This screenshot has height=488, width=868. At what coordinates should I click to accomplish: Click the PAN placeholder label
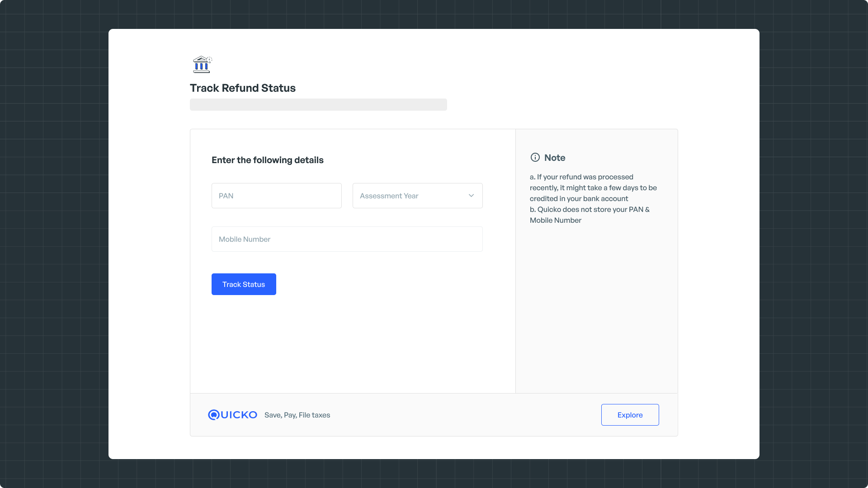[x=226, y=196]
